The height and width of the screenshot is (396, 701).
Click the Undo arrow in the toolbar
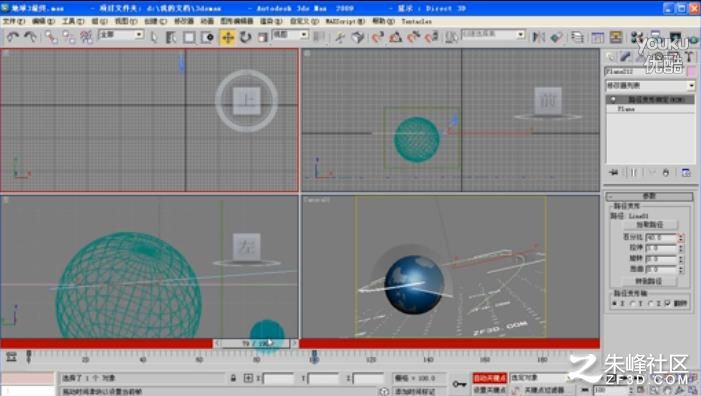click(13, 37)
